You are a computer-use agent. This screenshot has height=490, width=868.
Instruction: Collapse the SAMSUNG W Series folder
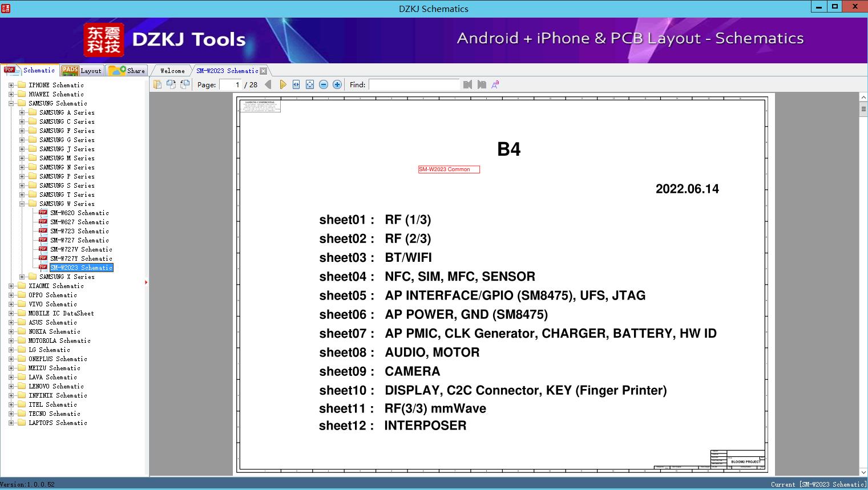point(22,204)
